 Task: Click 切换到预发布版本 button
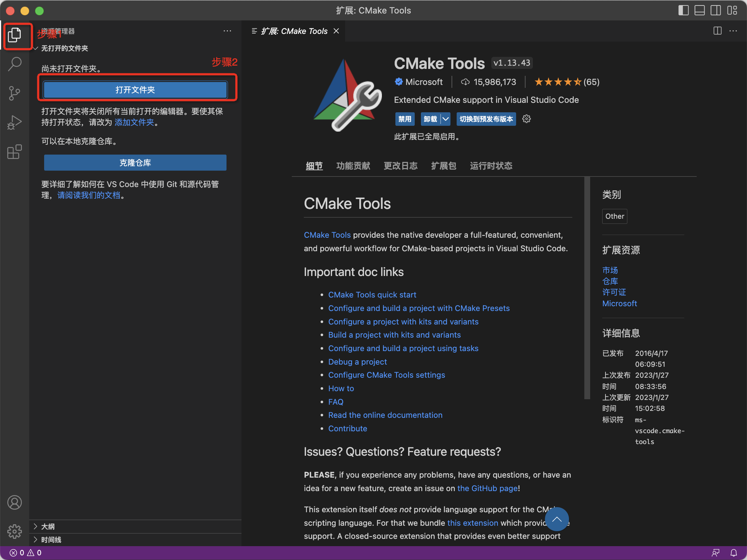pos(486,119)
